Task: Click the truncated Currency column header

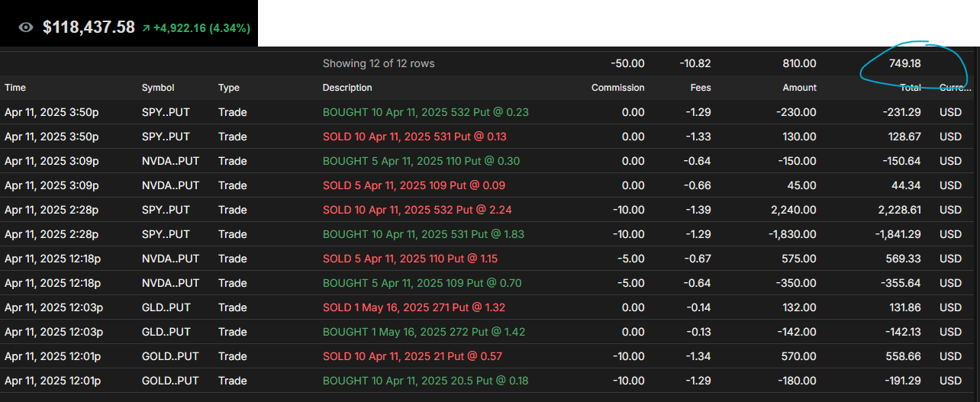Action: (956, 88)
